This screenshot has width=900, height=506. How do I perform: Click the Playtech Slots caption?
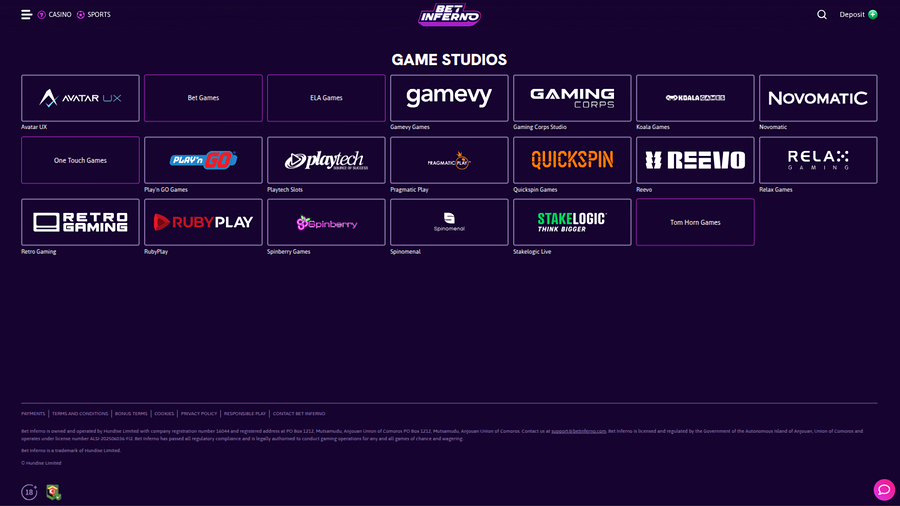(285, 189)
